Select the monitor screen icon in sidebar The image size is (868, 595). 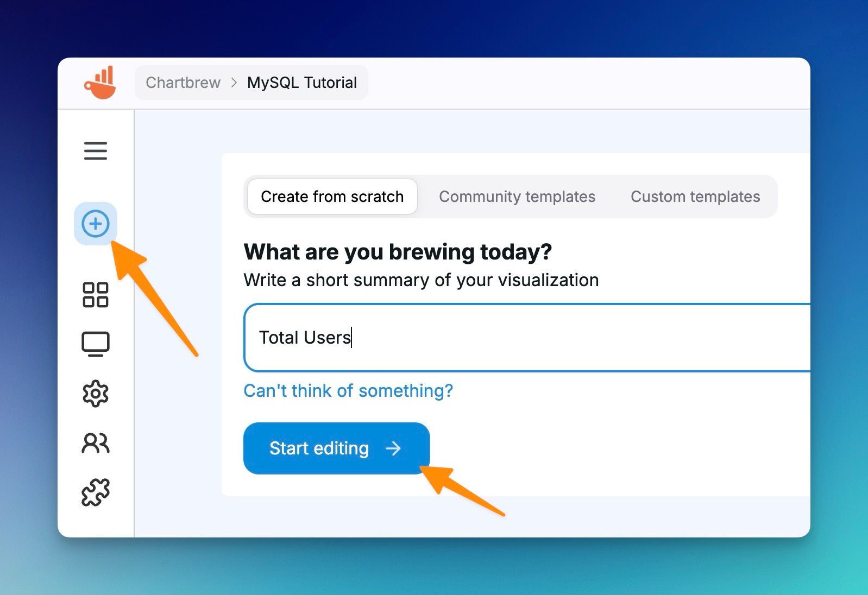[96, 344]
